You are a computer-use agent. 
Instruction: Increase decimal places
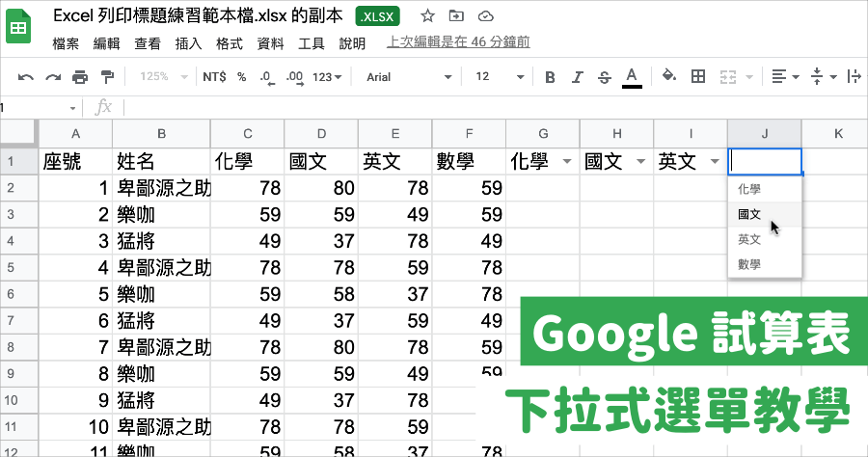click(x=294, y=77)
